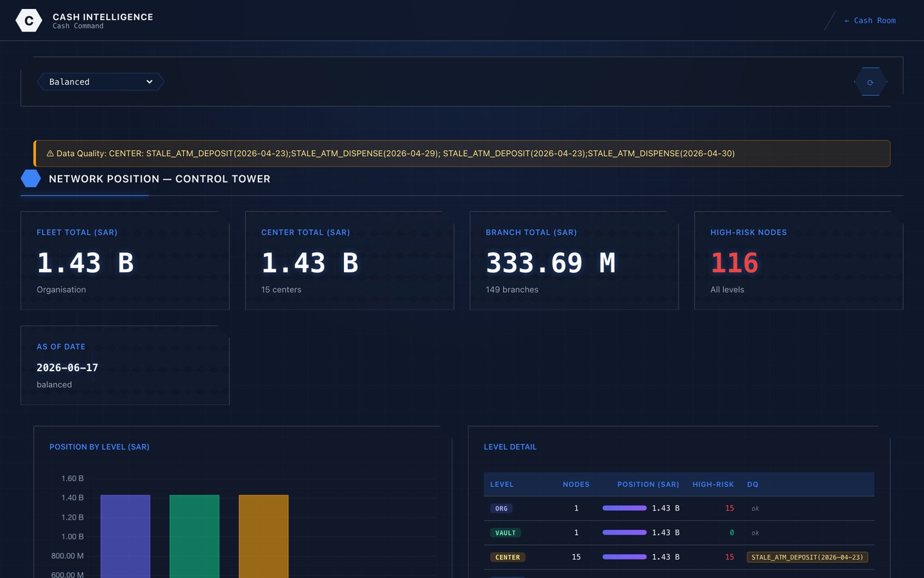
Task: Click the NETWORK POSITION — CONTROL TOWER heading
Action: [x=160, y=179]
